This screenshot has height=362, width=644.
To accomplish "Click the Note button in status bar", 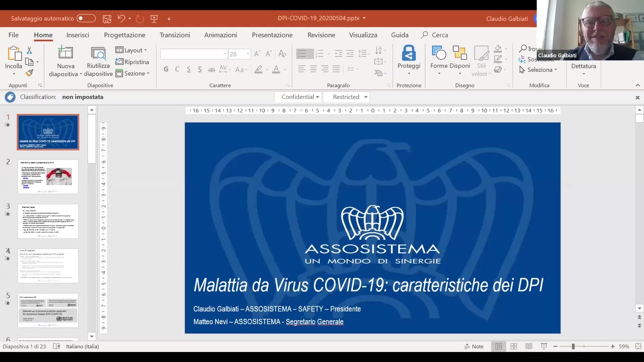I will 474,346.
